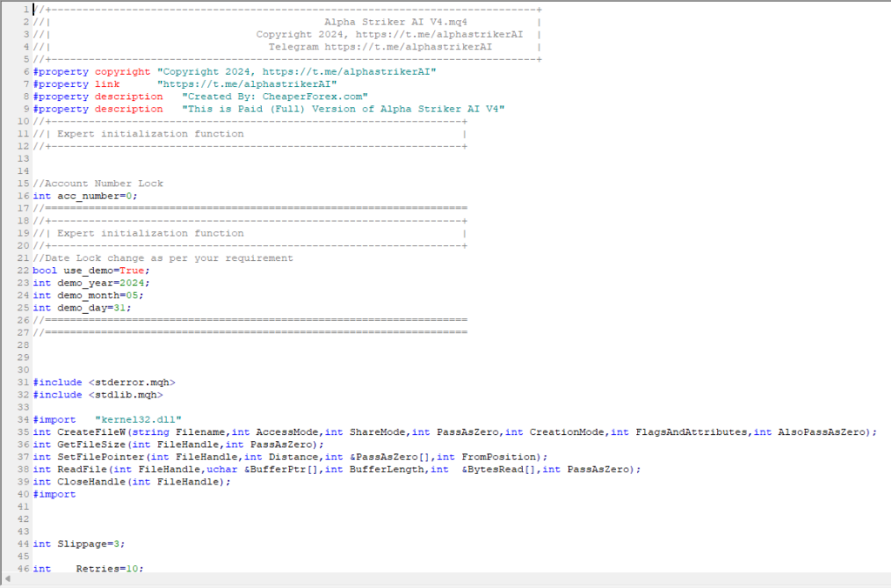This screenshot has height=588, width=891.
Task: Select line number 16 in the gutter
Action: tap(24, 196)
